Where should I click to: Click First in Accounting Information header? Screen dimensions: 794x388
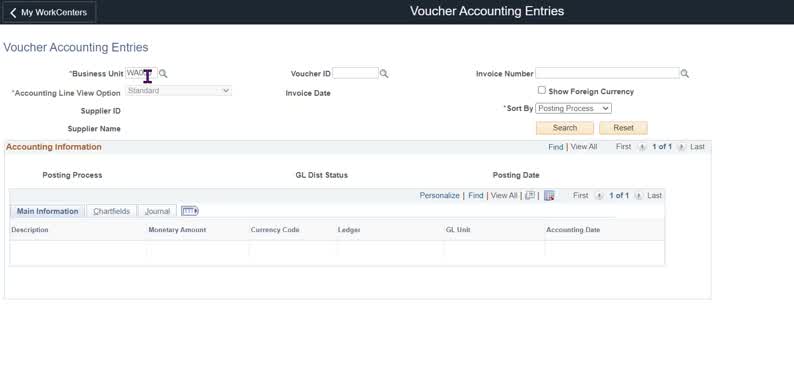pyautogui.click(x=623, y=147)
